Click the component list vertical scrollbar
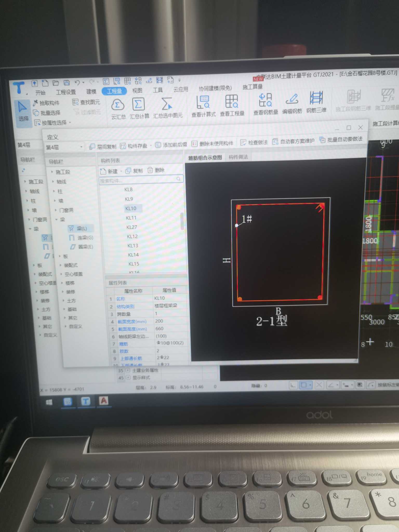Viewport: 399px width, 532px height. (182, 221)
